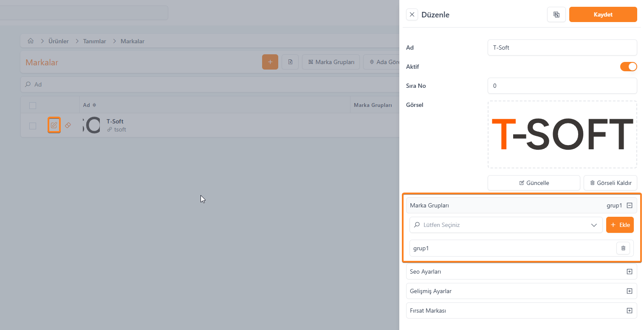Tick the select-all header checkbox

point(33,105)
